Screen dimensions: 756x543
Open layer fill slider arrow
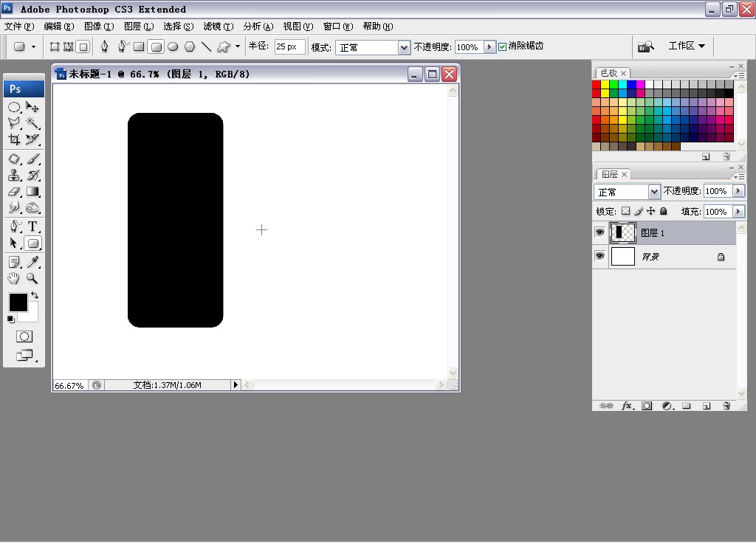(x=738, y=211)
